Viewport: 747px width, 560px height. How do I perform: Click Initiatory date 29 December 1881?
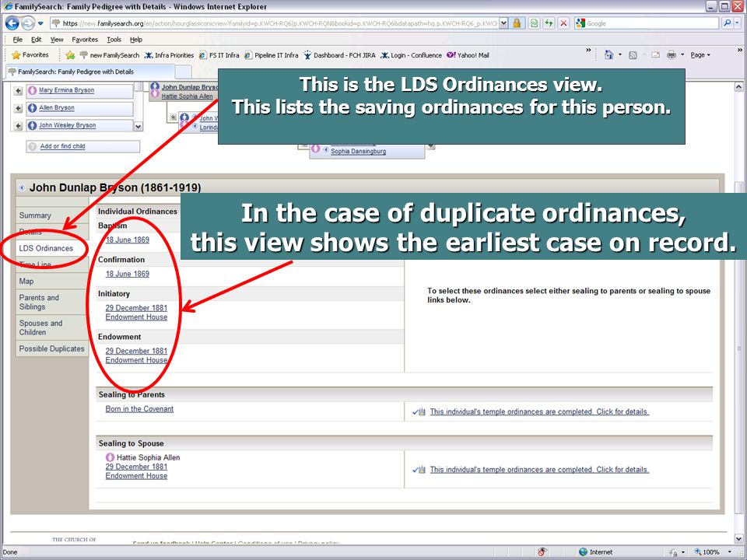136,308
